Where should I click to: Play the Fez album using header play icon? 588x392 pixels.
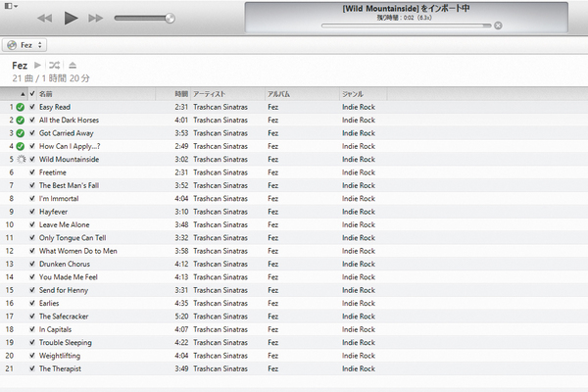(x=37, y=66)
